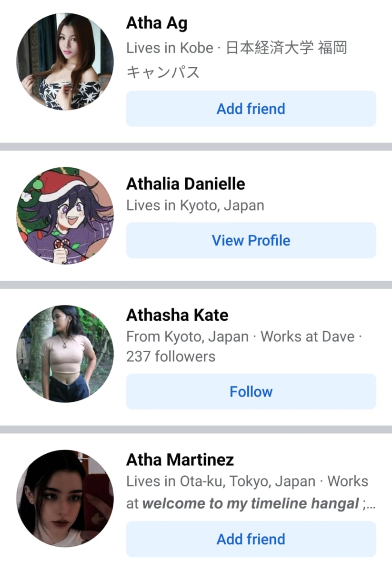Image resolution: width=392 pixels, height=572 pixels.
Task: Tap the 日本経済大学 福岡 university text
Action: pos(286,48)
